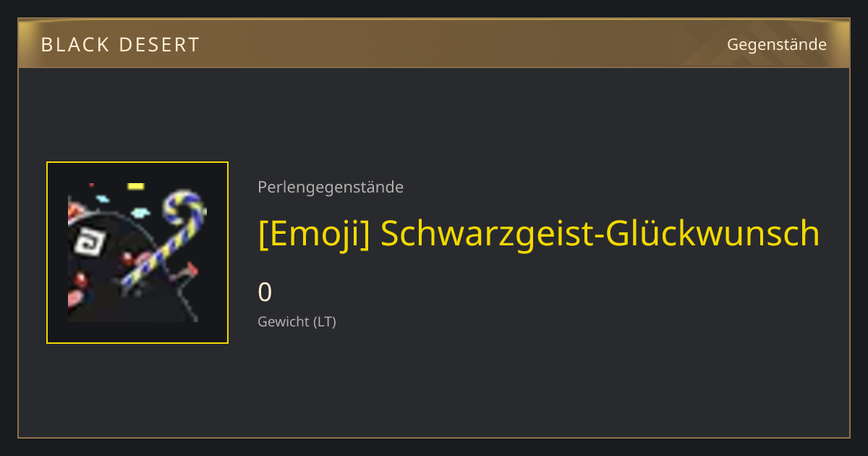
Task: Click the Gewicht (LT) label
Action: [297, 321]
